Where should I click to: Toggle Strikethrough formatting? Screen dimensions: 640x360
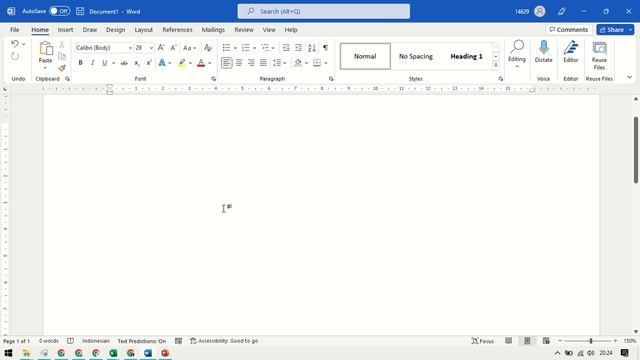124,63
